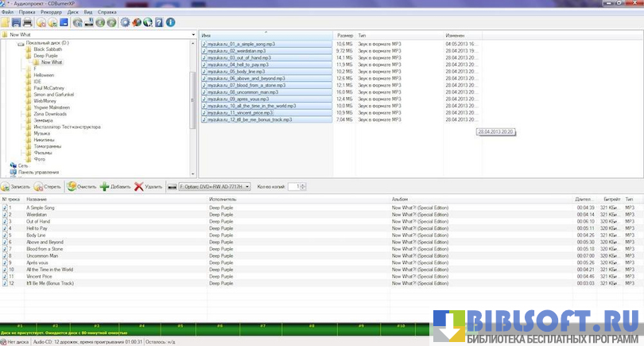Open the Optiarc DVD+RW drive dropdown
Screen dimensions: 644x346
point(246,186)
